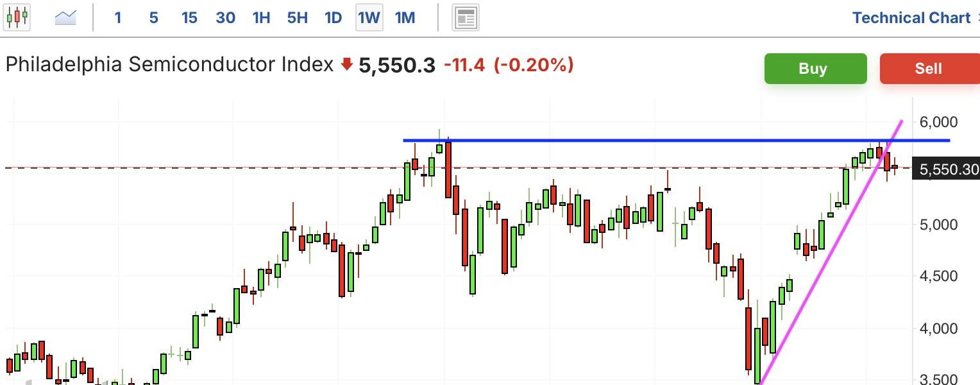Choose the 1M chart interval
The image size is (980, 385).
[x=405, y=18]
